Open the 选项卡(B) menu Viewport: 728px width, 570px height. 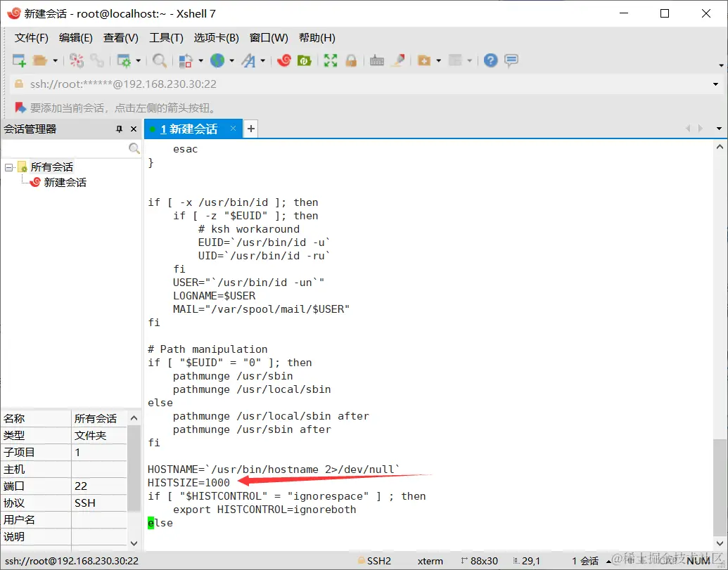pyautogui.click(x=217, y=38)
